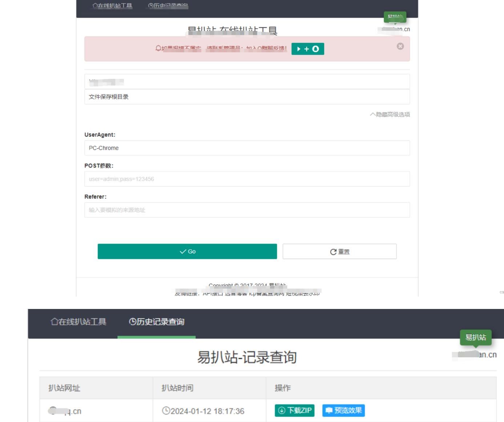Image resolution: width=504 pixels, height=422 pixels.
Task: Click the checkmark icon inside the Go button
Action: pos(182,251)
